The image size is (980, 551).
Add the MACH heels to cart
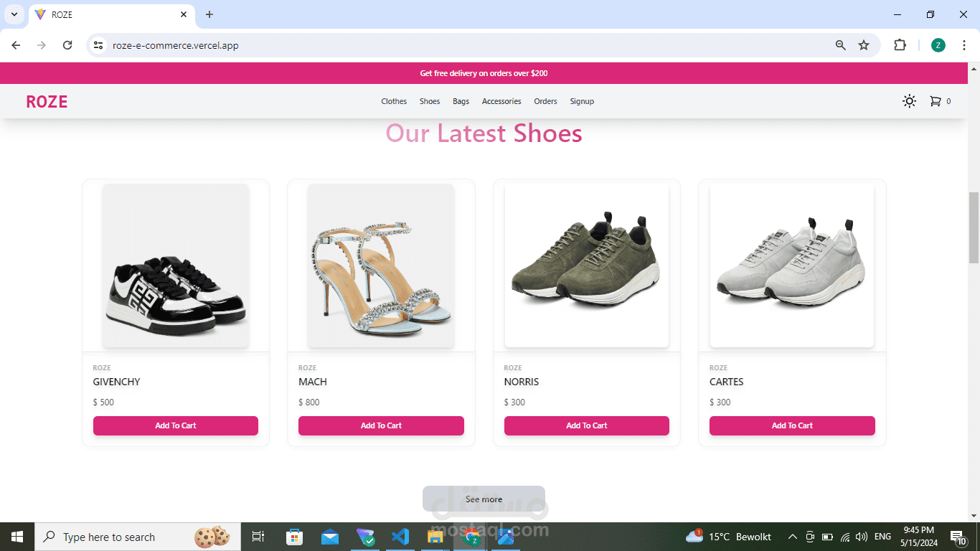click(x=381, y=425)
